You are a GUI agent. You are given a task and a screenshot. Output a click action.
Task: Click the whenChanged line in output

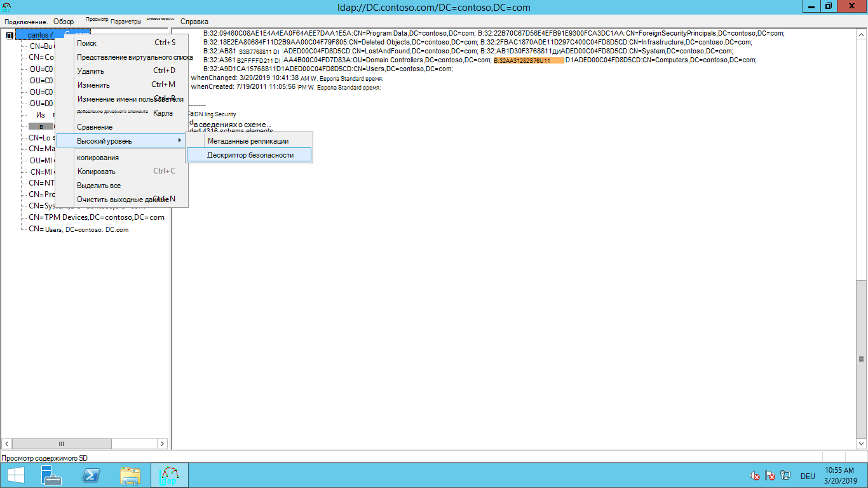click(287, 78)
